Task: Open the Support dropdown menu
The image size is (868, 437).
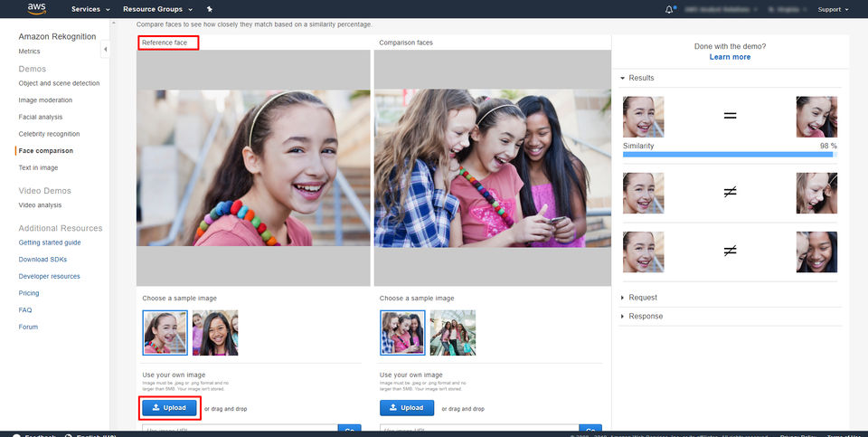Action: pyautogui.click(x=833, y=9)
